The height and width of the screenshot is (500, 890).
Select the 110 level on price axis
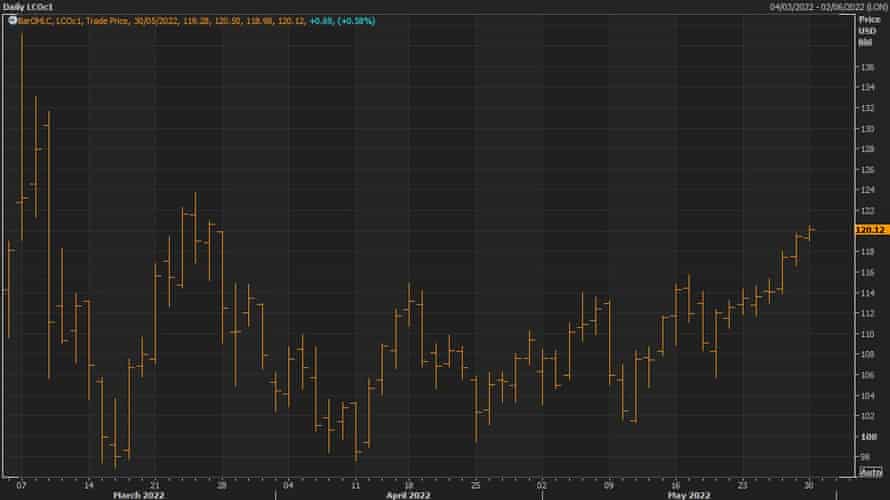point(866,334)
